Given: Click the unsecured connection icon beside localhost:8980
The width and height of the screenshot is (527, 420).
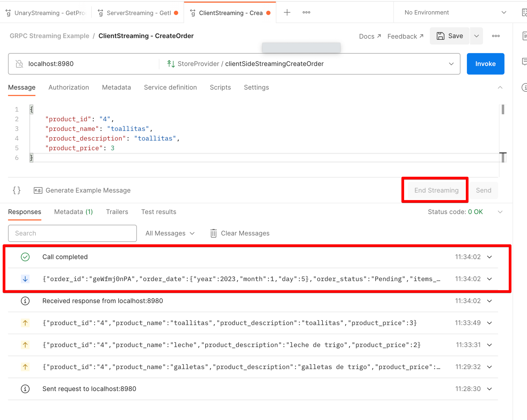Looking at the screenshot, I should [19, 64].
